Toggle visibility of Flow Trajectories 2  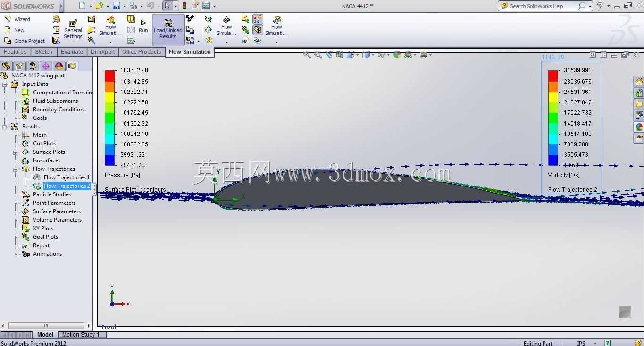click(36, 186)
